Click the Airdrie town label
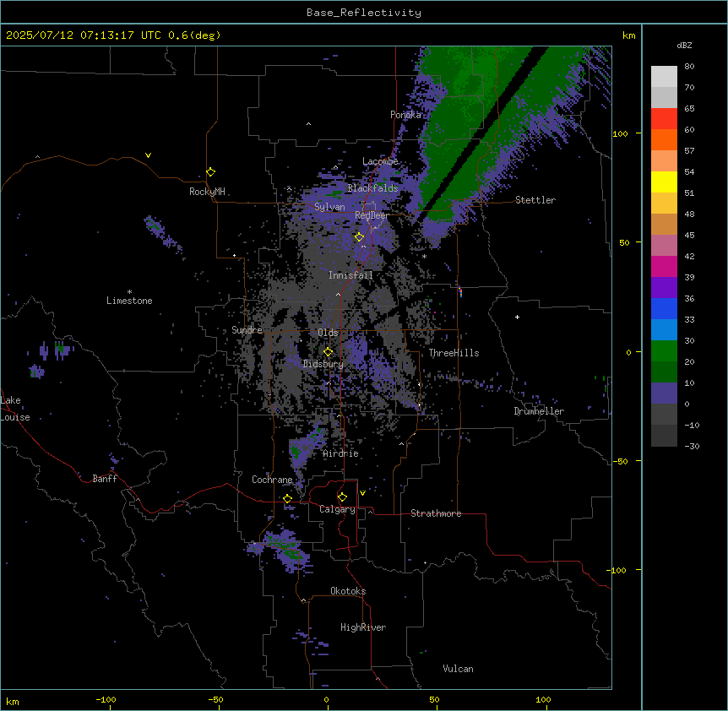 (x=341, y=453)
